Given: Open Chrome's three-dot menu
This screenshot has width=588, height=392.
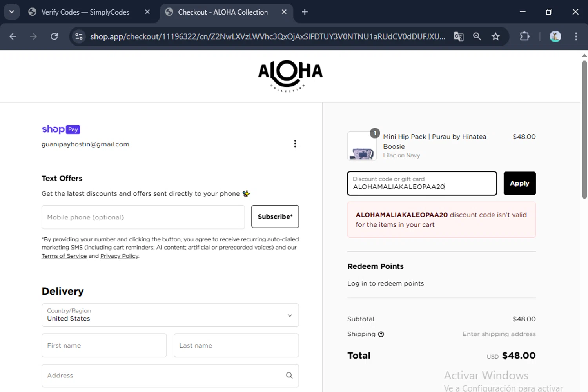Looking at the screenshot, I should coord(576,36).
